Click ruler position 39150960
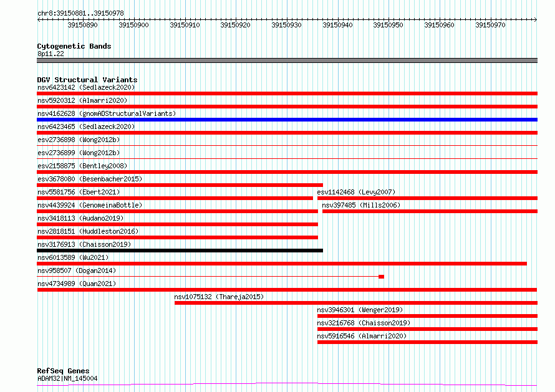Screen dimensions: 555x392 439,25
